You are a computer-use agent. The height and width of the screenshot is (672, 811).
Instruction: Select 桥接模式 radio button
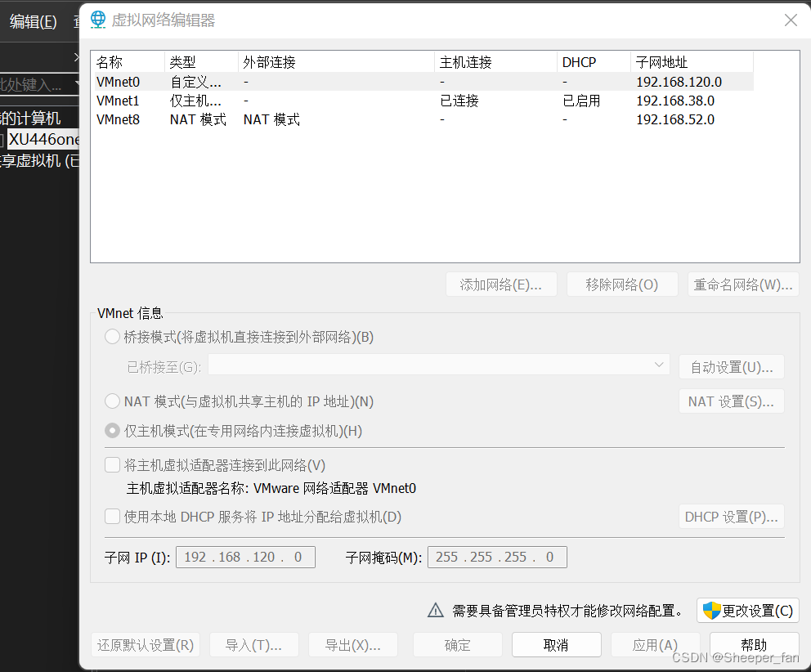coord(112,337)
